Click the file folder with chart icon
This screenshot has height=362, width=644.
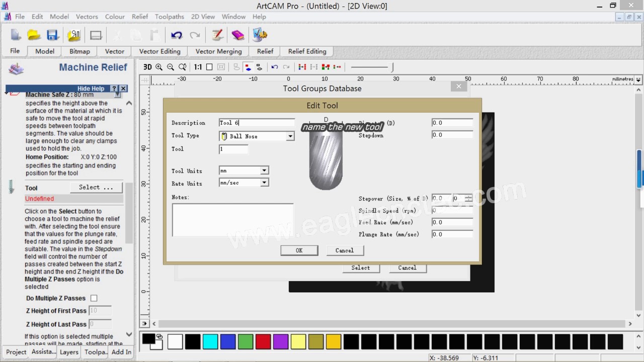point(74,35)
